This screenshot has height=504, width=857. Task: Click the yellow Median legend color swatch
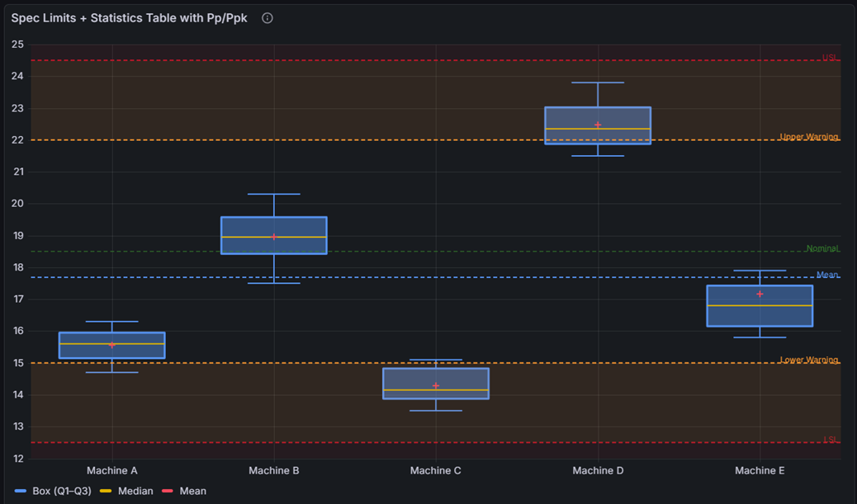(x=106, y=491)
